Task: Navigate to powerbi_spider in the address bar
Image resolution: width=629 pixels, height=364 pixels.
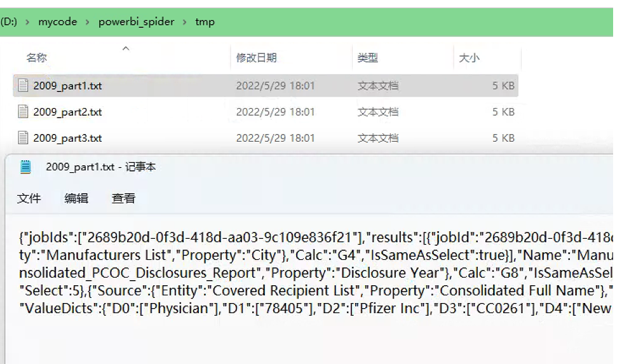Action: click(137, 22)
